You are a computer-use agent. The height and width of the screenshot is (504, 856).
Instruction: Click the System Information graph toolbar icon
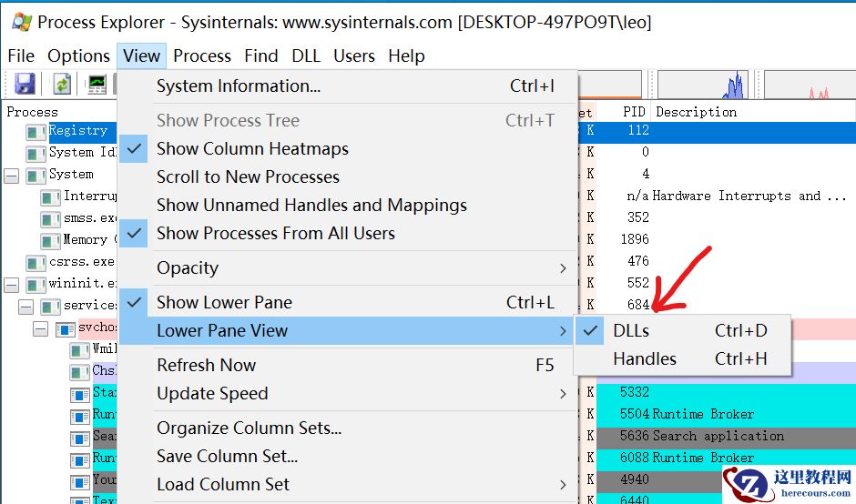(97, 84)
